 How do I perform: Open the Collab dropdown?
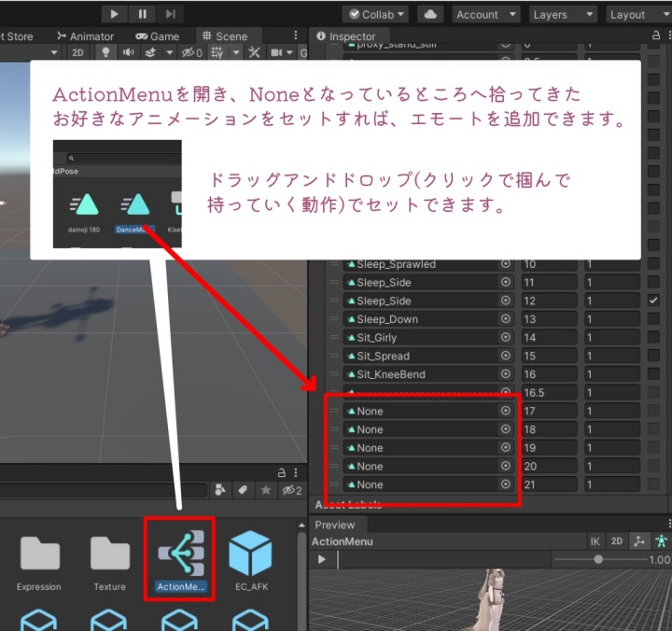375,15
